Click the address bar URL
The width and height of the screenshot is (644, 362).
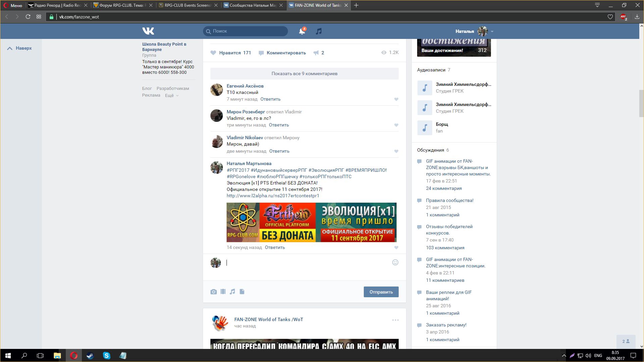click(79, 17)
